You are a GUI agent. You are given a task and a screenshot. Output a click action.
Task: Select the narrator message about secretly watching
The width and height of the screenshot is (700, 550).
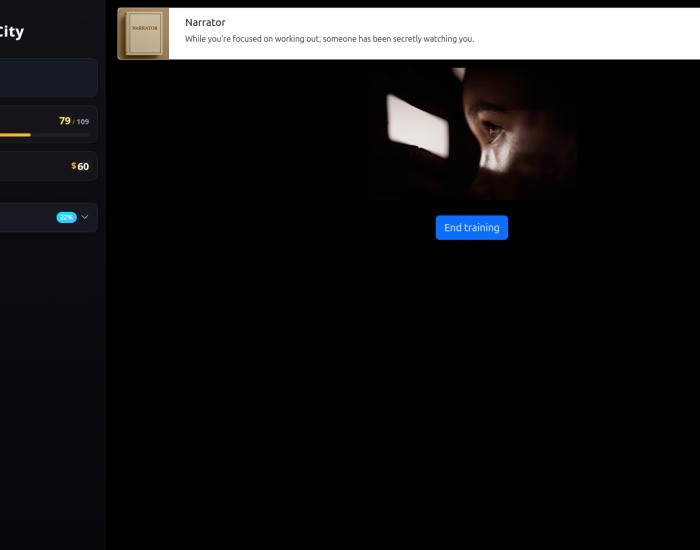329,39
